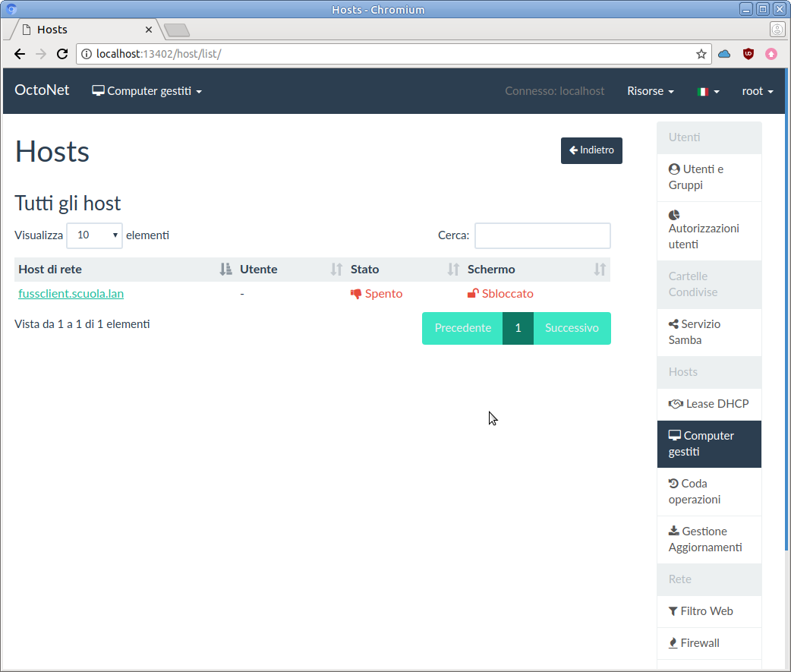The width and height of the screenshot is (791, 672).
Task: Select Computer gestiti in sidebar
Action: click(x=709, y=444)
